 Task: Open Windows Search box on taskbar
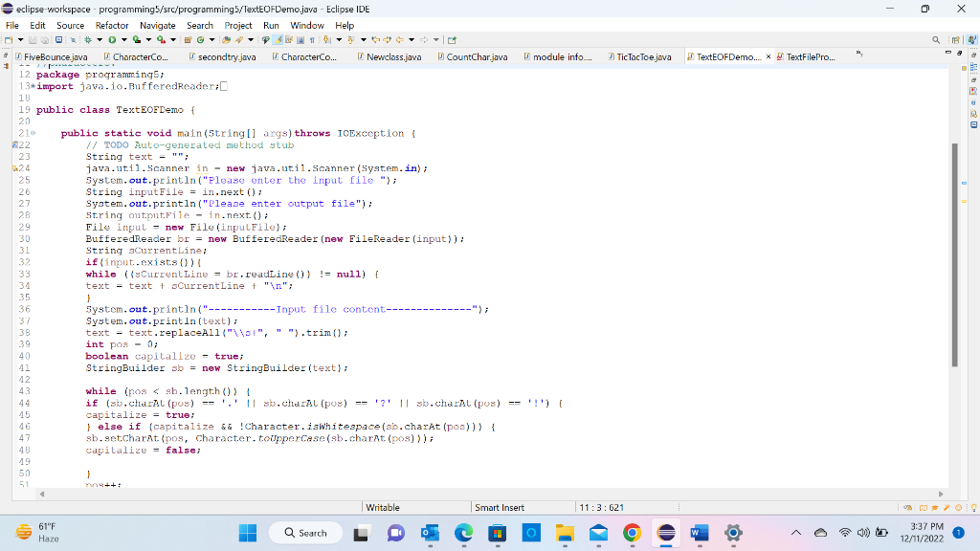click(x=305, y=533)
